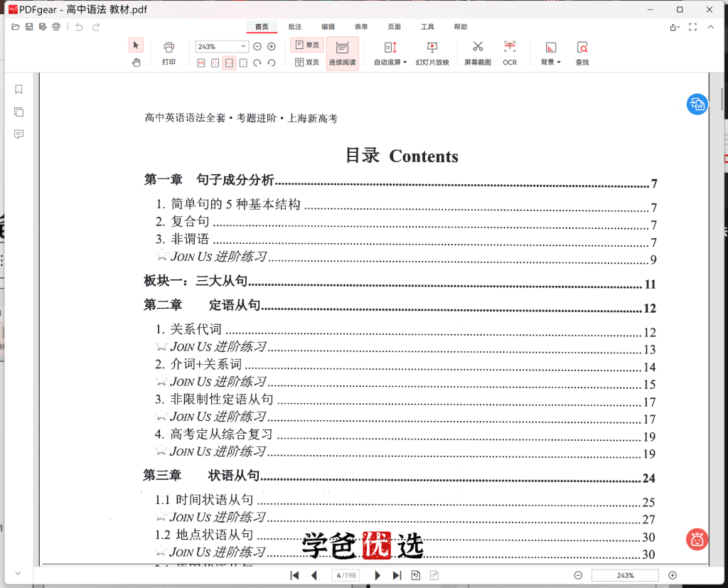Viewport: 728px width, 588px height.
Task: Click contents entry 板块一：三大从句
Action: (400, 282)
